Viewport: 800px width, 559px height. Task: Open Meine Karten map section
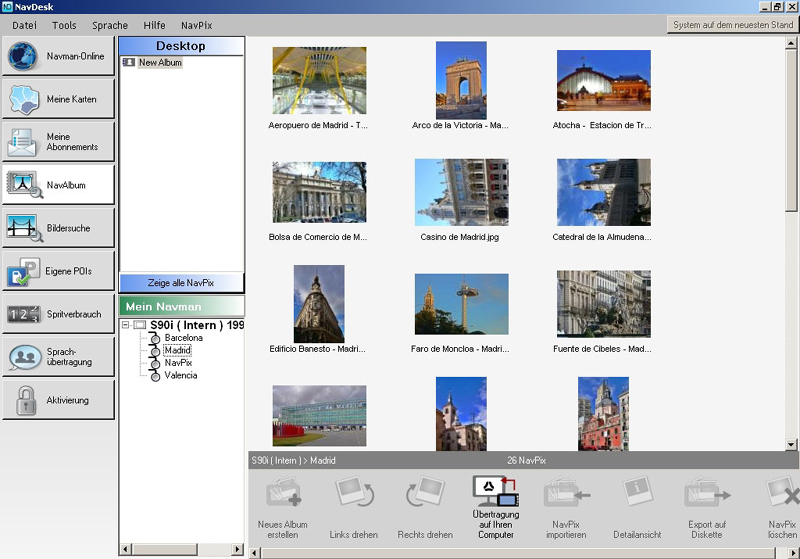click(23, 99)
